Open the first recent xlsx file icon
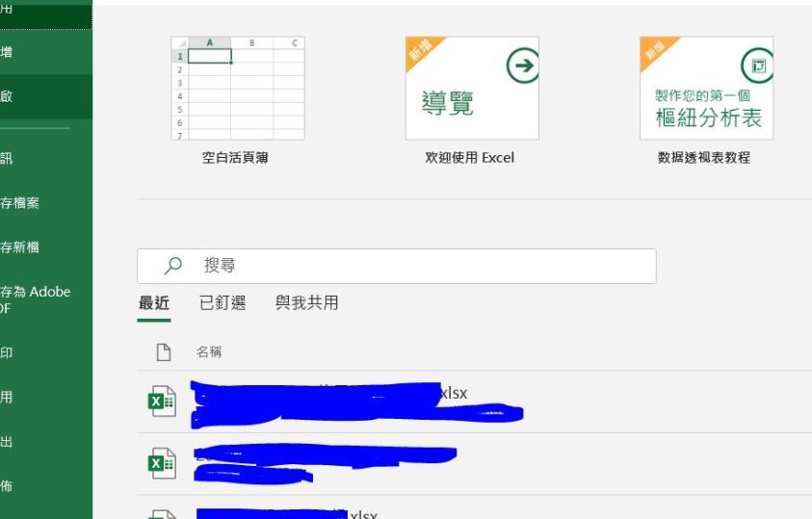Screen dimensions: 812x519 pyautogui.click(x=162, y=401)
